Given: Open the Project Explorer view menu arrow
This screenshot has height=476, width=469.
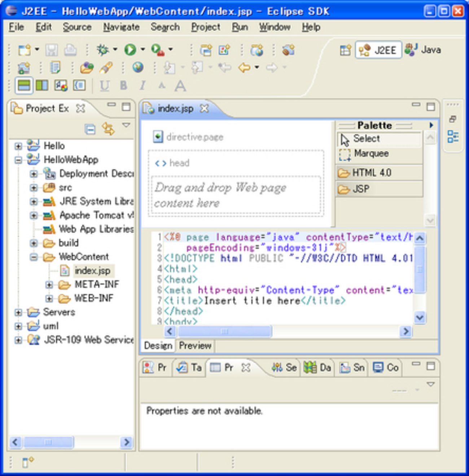Looking at the screenshot, I should pos(126,125).
